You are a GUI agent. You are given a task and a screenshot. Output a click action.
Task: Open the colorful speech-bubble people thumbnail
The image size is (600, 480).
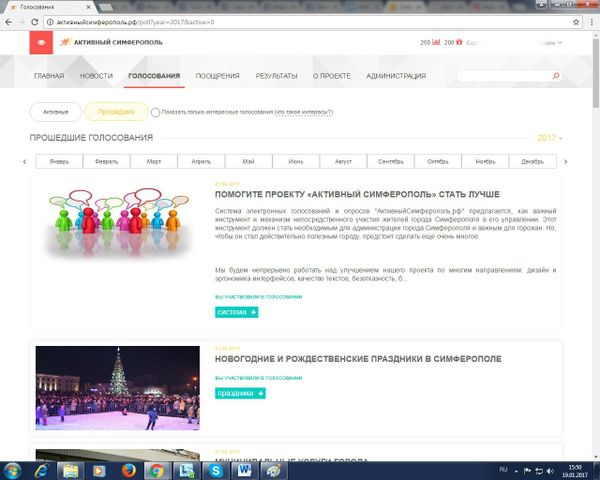click(x=118, y=222)
